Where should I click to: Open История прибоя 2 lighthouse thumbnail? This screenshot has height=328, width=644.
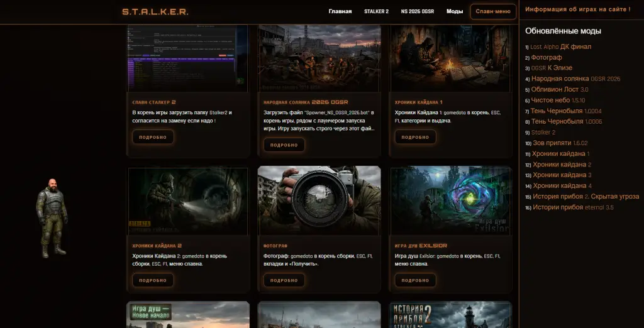pos(450,315)
